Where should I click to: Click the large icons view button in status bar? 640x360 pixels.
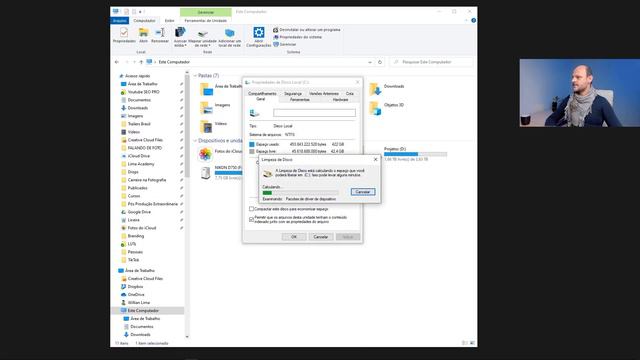click(x=473, y=343)
